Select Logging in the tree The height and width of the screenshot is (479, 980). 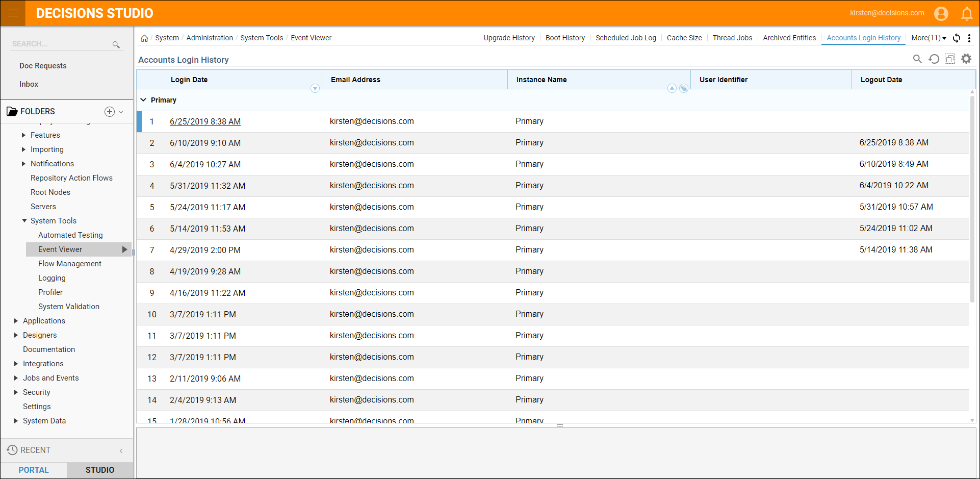tap(51, 278)
